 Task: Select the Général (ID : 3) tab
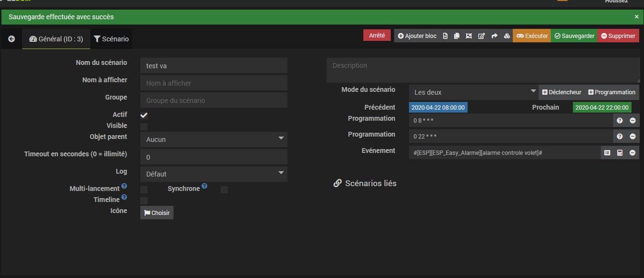point(56,39)
